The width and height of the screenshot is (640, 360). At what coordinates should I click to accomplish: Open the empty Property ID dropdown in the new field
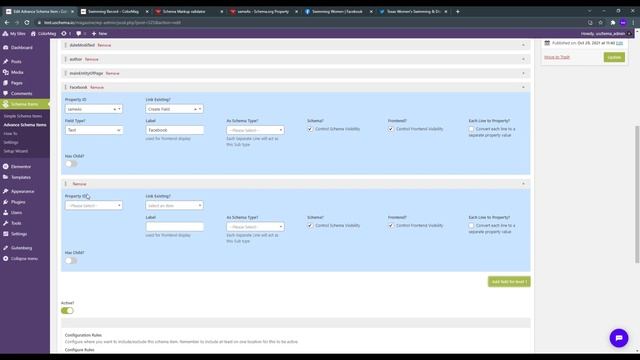(93, 206)
